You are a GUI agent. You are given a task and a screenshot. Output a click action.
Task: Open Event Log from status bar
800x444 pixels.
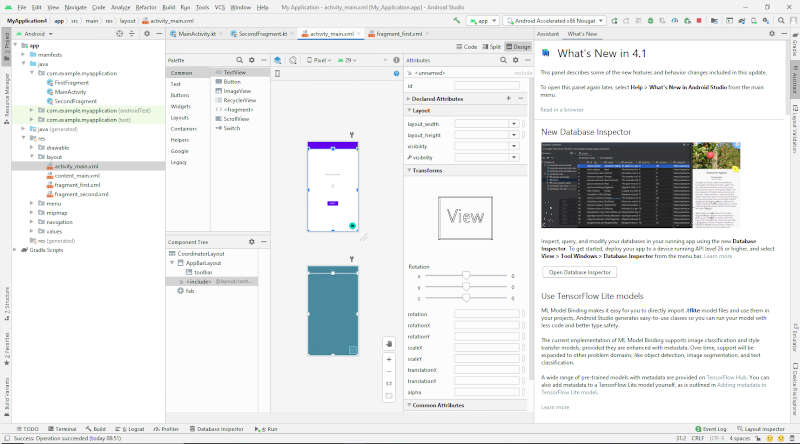tap(711, 429)
